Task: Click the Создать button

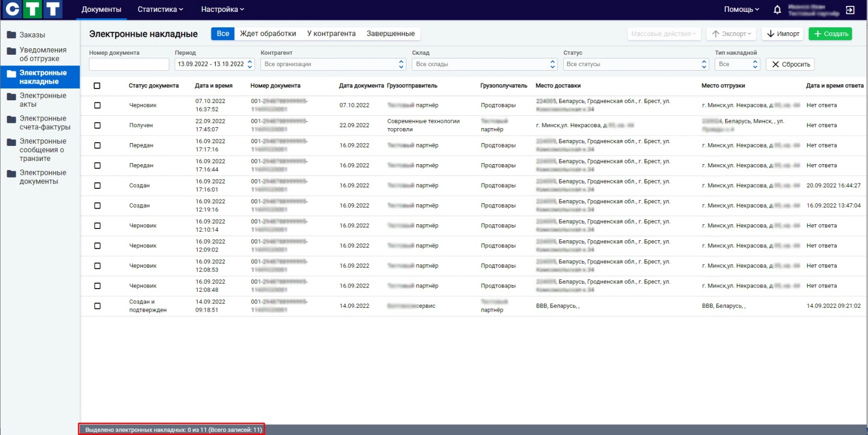Action: point(830,34)
